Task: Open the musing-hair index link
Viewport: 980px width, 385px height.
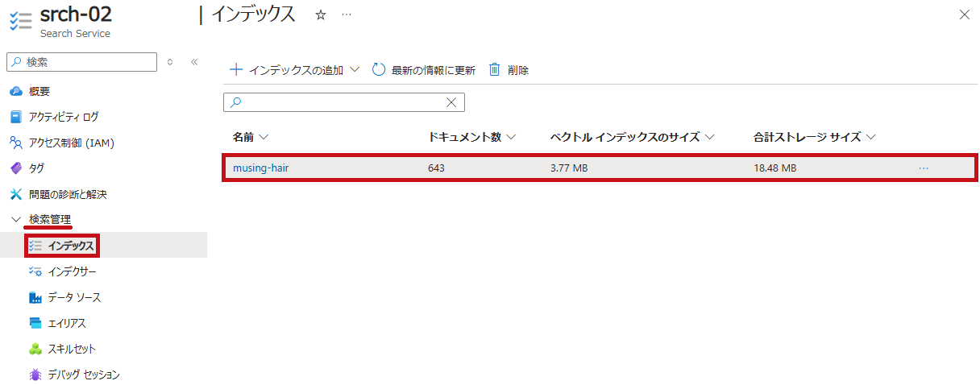Action: (261, 168)
